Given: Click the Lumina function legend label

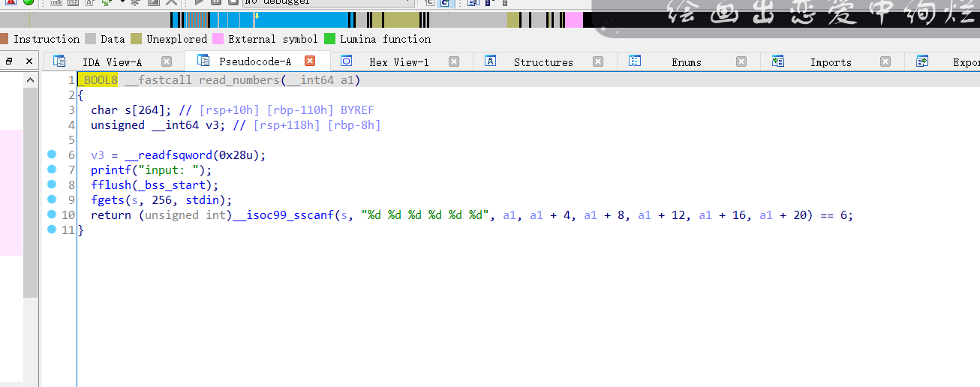Looking at the screenshot, I should pyautogui.click(x=386, y=39).
